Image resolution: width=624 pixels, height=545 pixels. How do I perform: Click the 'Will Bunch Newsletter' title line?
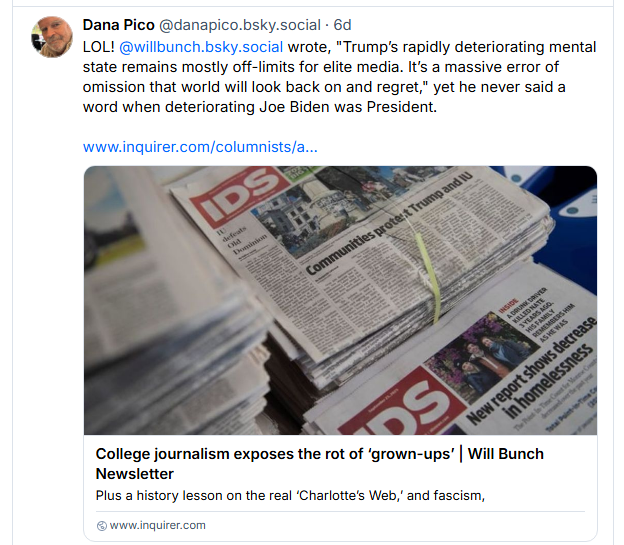tap(135, 473)
